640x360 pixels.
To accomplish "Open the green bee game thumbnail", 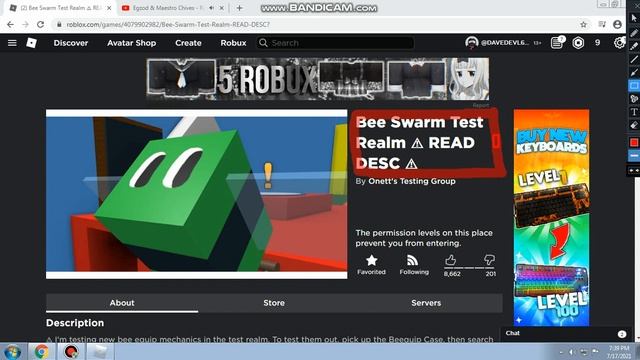I will [196, 194].
